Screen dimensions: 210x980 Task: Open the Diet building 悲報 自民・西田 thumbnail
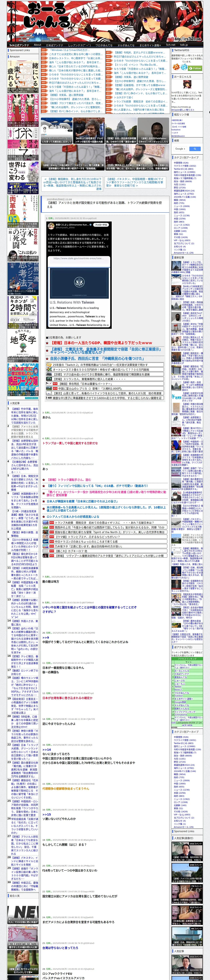[121, 131]
